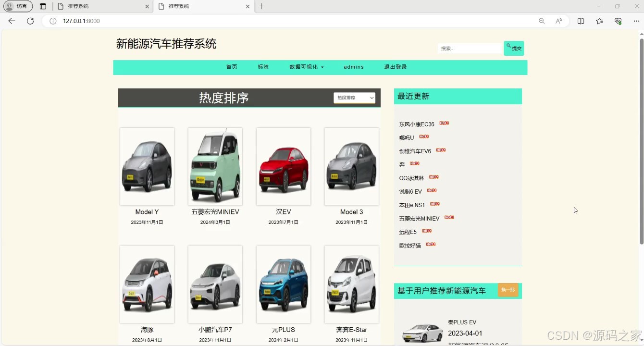Open the 热度排序 sorting combo box
Screen dimensions: 644x346
(x=354, y=98)
